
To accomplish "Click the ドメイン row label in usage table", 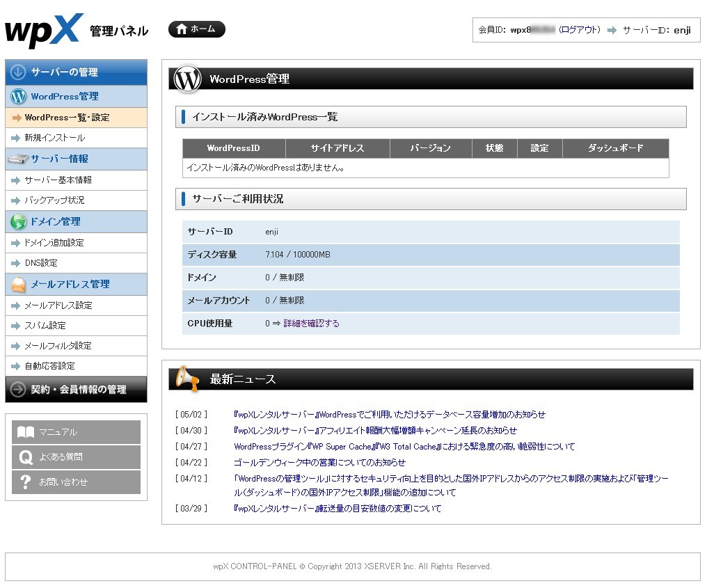I will (202, 278).
